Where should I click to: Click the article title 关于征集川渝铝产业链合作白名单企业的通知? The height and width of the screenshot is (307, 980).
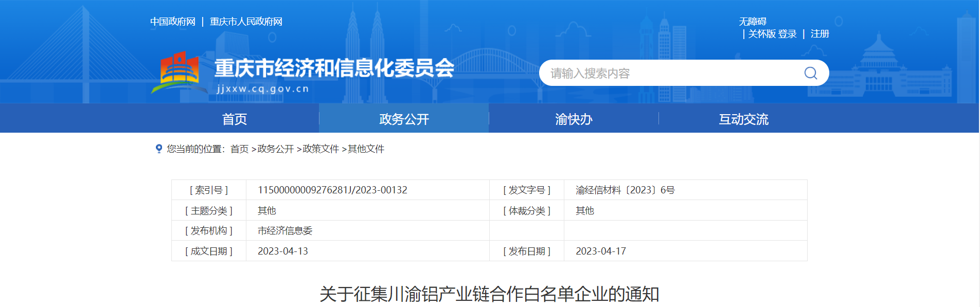pyautogui.click(x=489, y=294)
